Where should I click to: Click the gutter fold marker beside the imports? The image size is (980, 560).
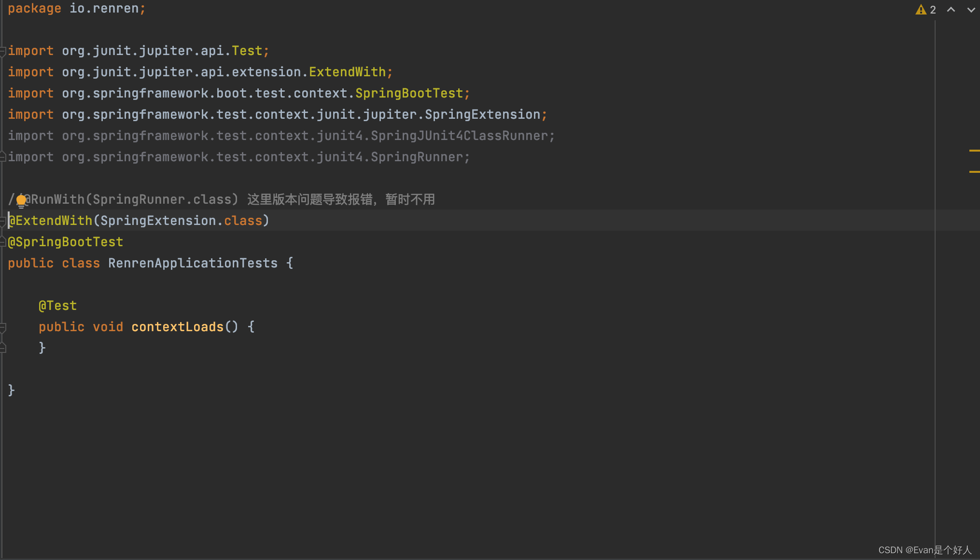pyautogui.click(x=2, y=50)
